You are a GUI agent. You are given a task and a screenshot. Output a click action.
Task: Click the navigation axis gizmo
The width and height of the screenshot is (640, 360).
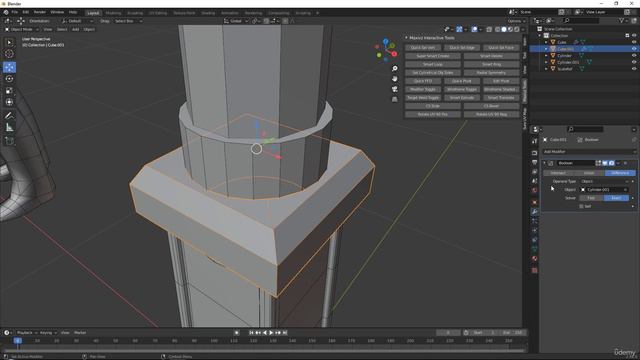[x=386, y=50]
